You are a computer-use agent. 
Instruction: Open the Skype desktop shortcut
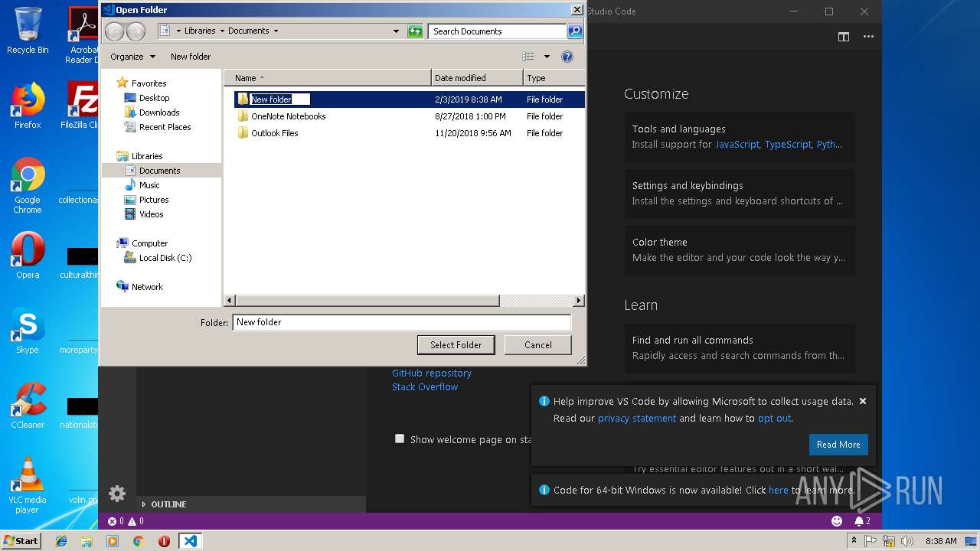28,331
